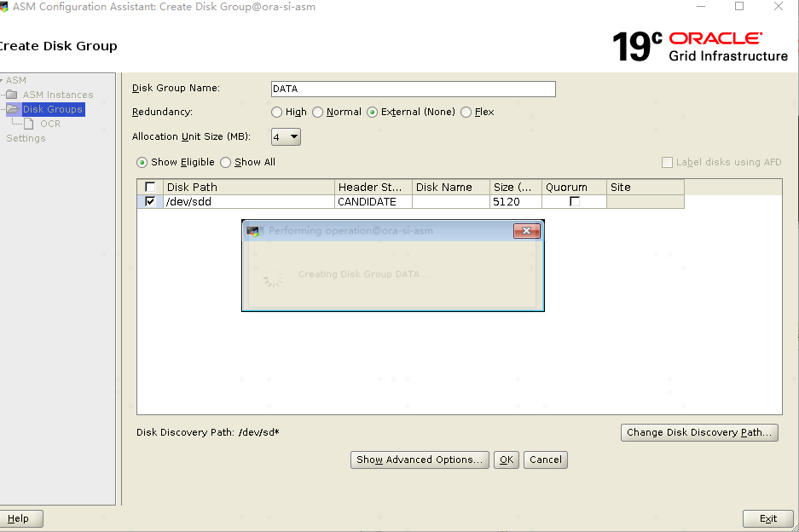The image size is (799, 532).
Task: Sort by Header Status column header
Action: click(x=373, y=187)
